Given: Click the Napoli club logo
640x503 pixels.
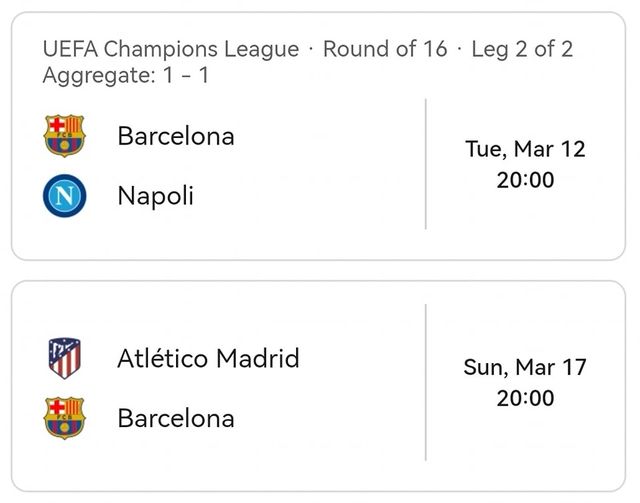Looking at the screenshot, I should [x=64, y=196].
